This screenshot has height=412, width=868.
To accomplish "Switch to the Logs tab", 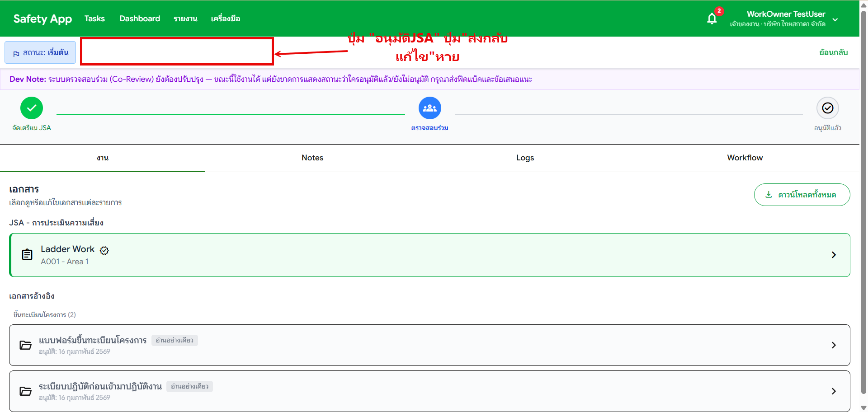I will tap(525, 158).
